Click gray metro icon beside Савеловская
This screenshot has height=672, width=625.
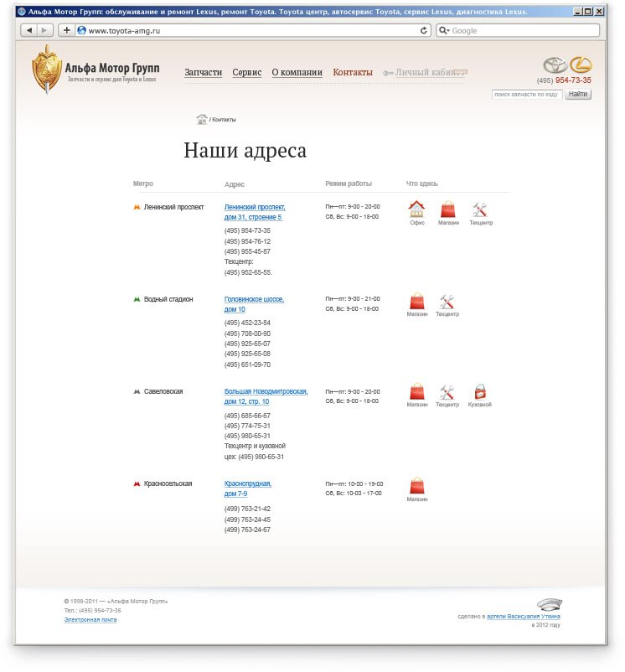pos(137,391)
